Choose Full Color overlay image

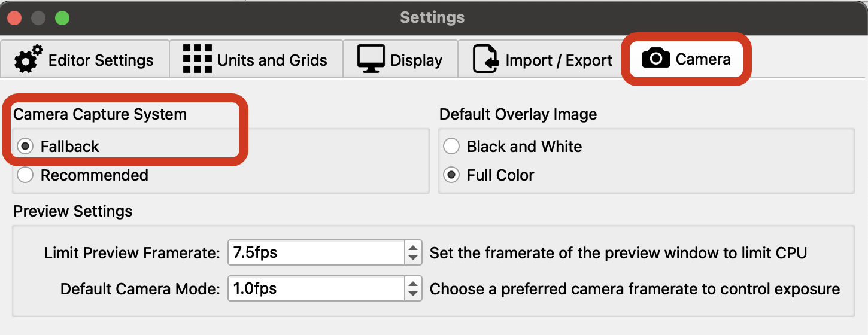(451, 175)
